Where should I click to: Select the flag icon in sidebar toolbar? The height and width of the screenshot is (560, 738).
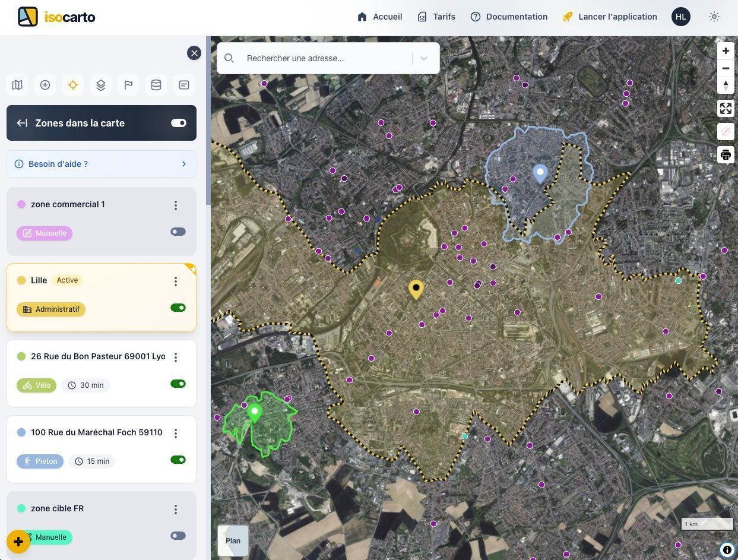[128, 85]
